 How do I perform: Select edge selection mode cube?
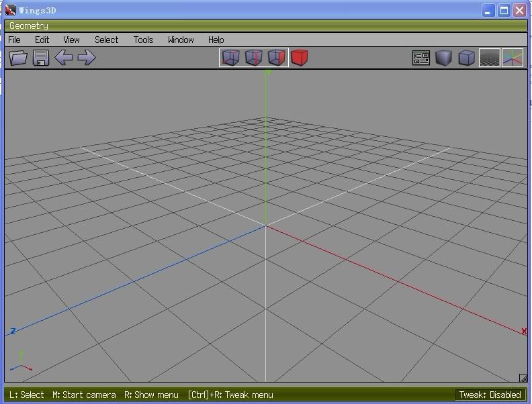tap(254, 57)
